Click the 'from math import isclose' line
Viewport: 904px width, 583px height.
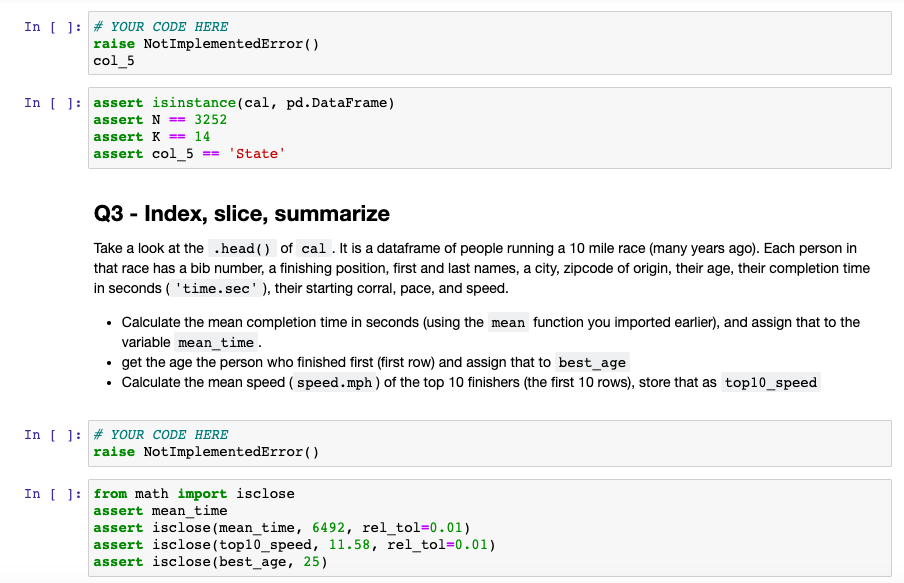click(194, 494)
